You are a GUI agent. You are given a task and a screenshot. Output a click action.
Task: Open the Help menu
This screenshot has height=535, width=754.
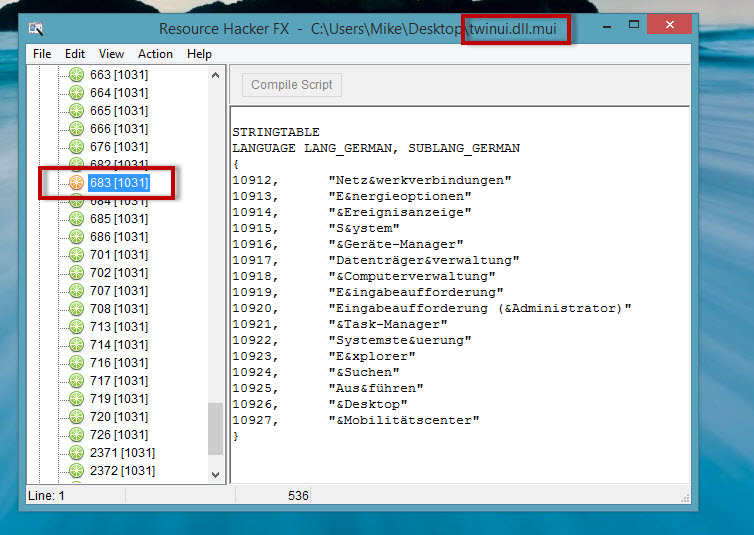click(x=199, y=54)
